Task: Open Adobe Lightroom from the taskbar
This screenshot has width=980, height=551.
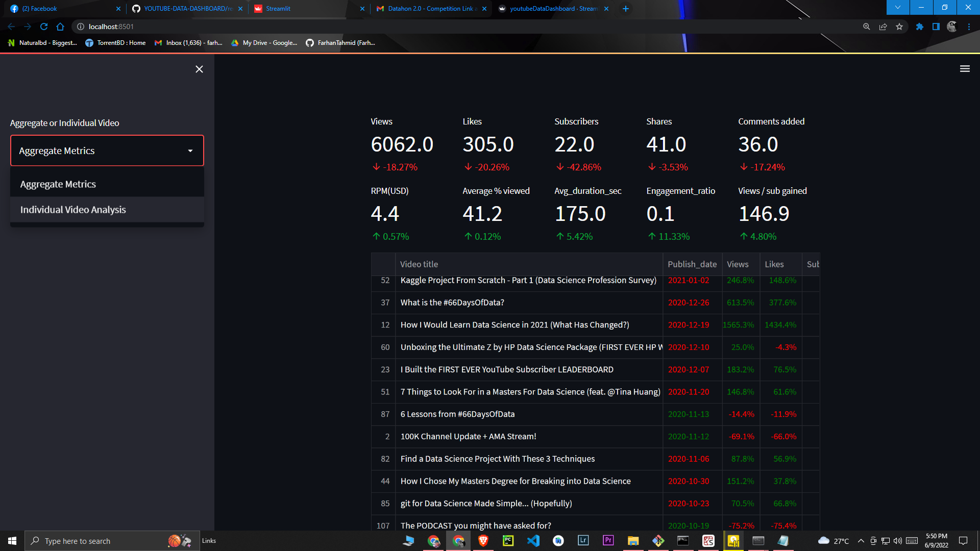Action: [582, 541]
